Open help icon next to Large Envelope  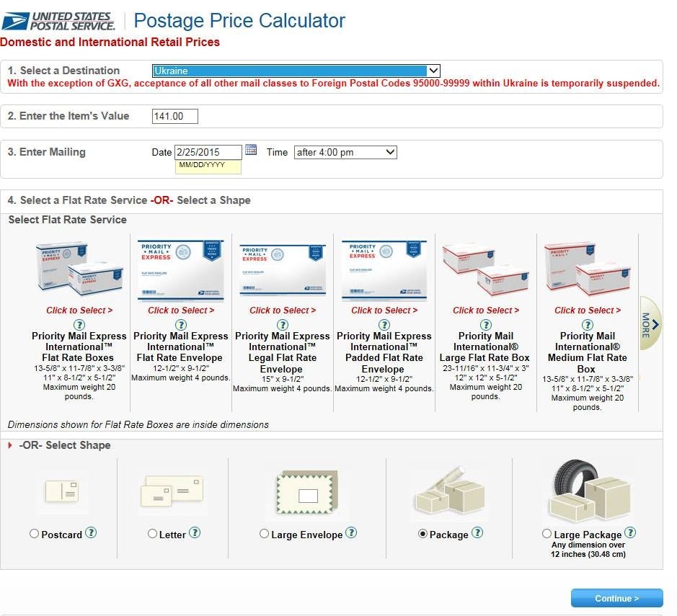point(351,533)
